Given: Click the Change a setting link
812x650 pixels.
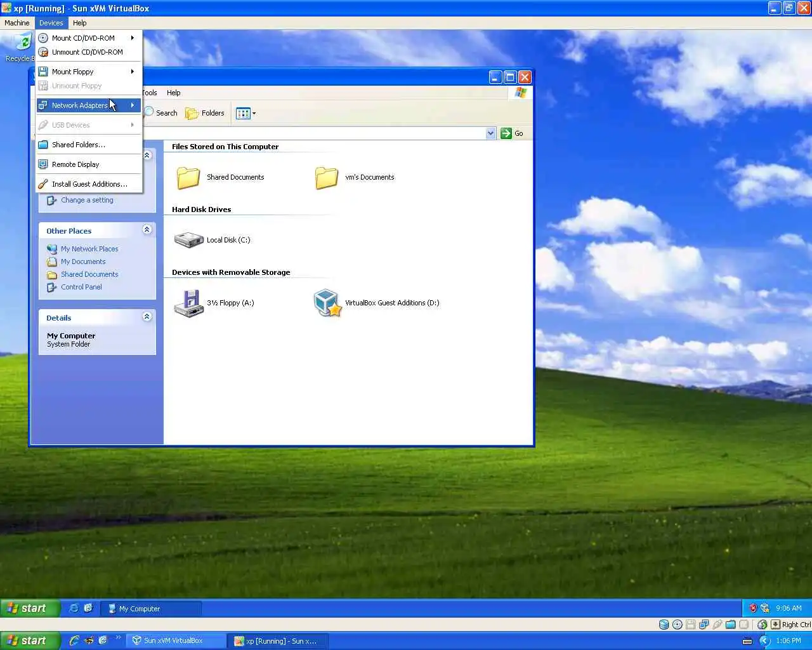Looking at the screenshot, I should coord(87,200).
